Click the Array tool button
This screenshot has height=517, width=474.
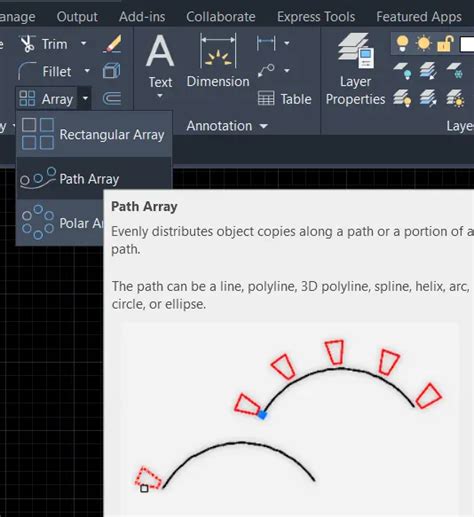click(x=46, y=99)
